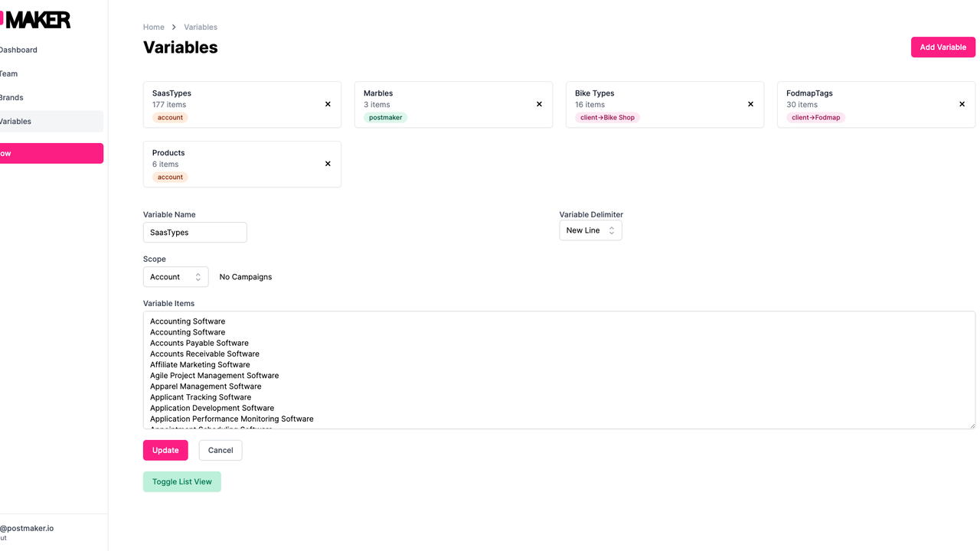Remove the SaasTypes variable with its X icon

(328, 104)
